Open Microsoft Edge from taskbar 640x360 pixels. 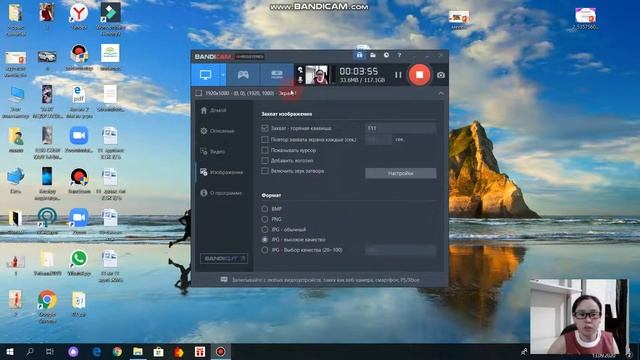pyautogui.click(x=97, y=351)
